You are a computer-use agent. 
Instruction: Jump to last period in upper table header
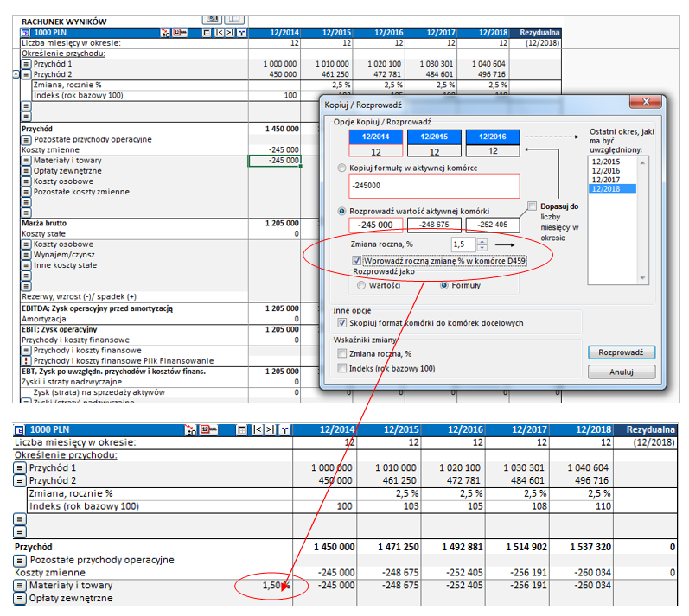[x=230, y=33]
